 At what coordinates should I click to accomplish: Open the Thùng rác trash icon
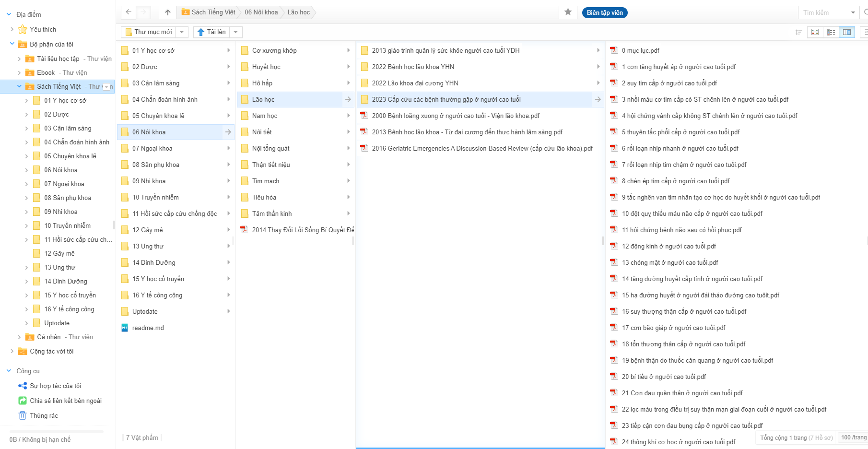[23, 415]
